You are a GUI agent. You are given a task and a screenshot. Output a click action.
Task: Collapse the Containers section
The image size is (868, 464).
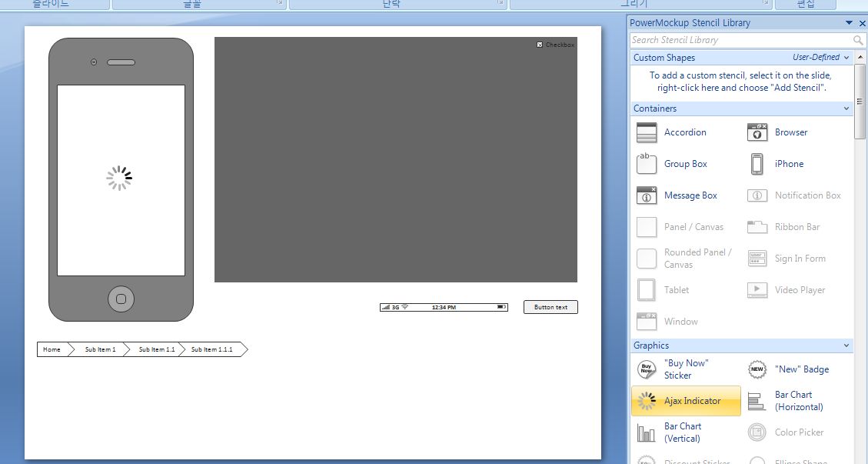846,108
